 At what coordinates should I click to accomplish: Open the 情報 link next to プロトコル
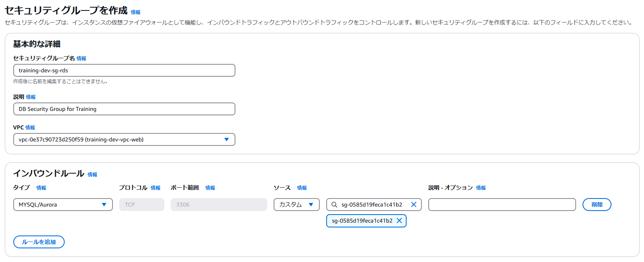(x=155, y=188)
